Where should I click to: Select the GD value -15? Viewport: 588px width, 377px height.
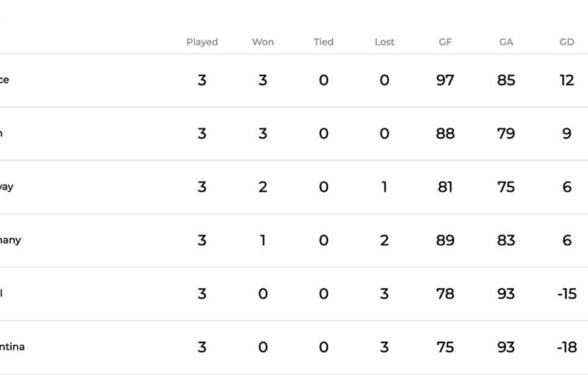point(567,294)
